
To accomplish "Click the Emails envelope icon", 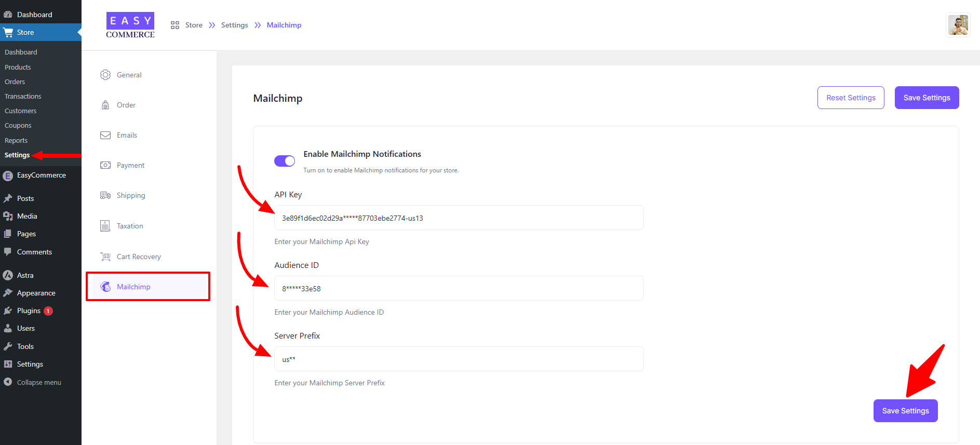I will point(105,135).
